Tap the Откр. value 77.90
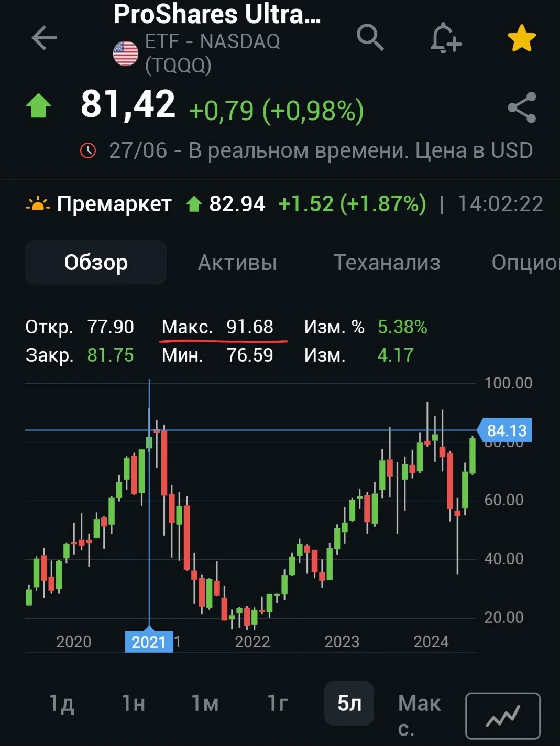The image size is (560, 746). click(111, 327)
